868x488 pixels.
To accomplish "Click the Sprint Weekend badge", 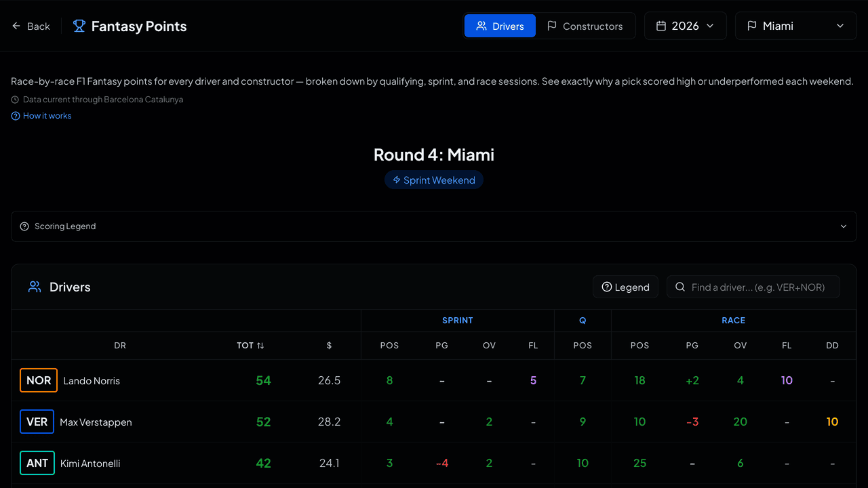I will pyautogui.click(x=434, y=180).
